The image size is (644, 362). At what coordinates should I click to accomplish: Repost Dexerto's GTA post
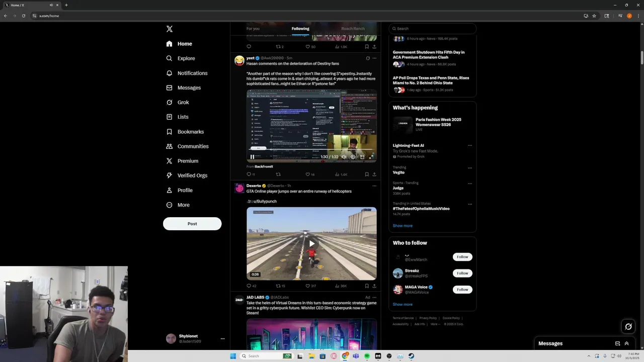point(280,286)
